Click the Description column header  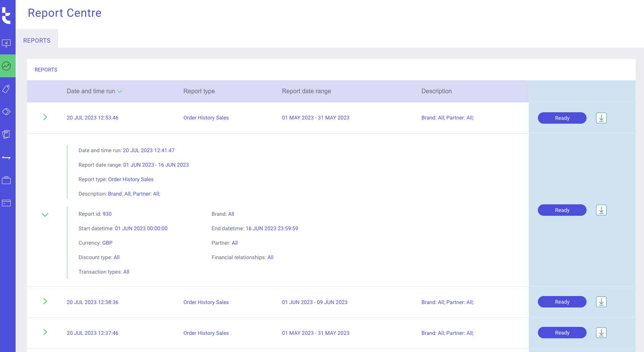[436, 91]
